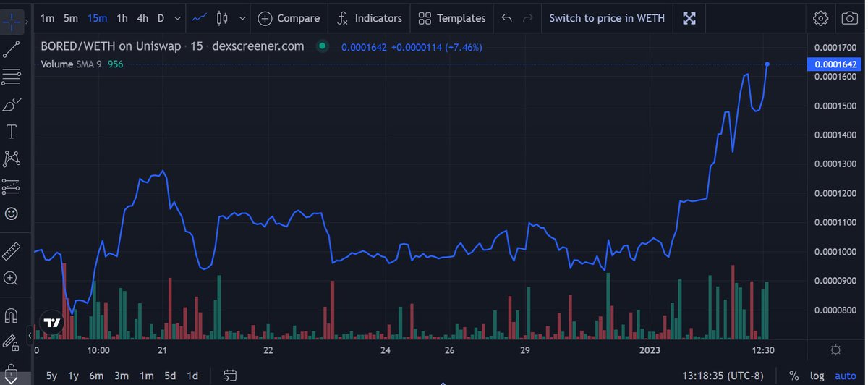The image size is (868, 385).
Task: Set date range to 5d
Action: pyautogui.click(x=170, y=376)
